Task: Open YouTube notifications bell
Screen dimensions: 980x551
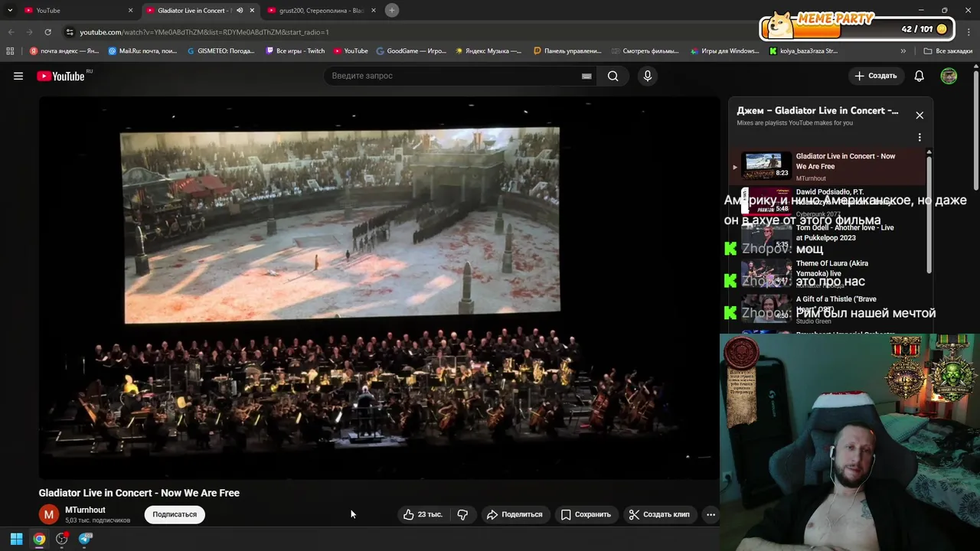Action: (919, 76)
